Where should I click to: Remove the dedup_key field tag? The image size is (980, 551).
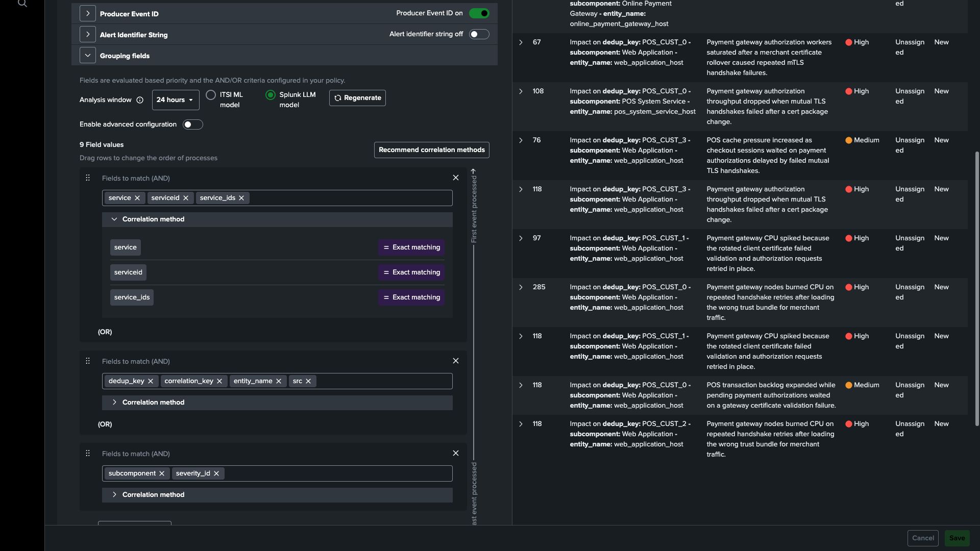click(151, 381)
